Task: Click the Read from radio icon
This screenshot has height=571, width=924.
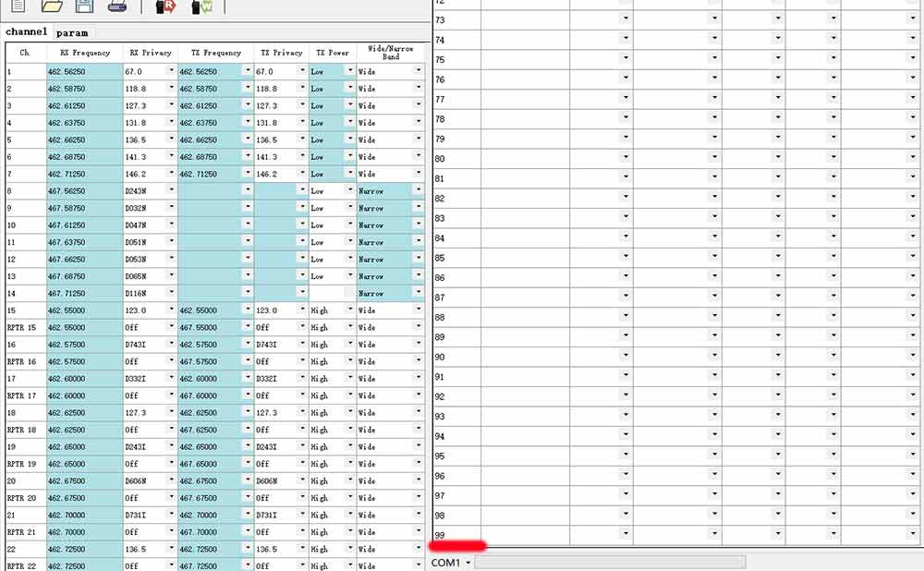Action: point(165,6)
